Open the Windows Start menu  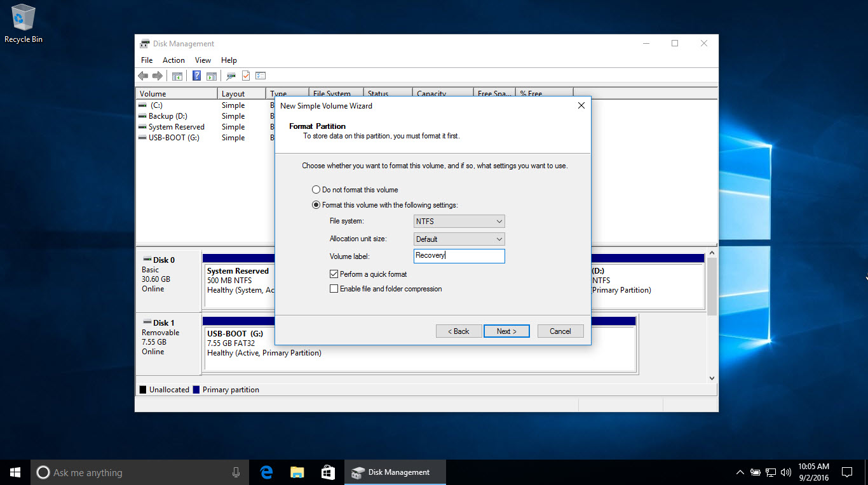click(x=15, y=472)
